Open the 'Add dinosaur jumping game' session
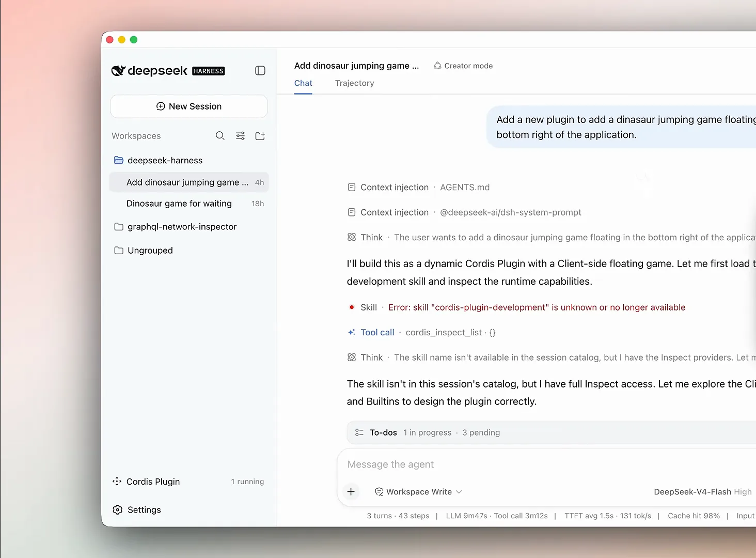This screenshot has height=558, width=756. click(x=189, y=182)
